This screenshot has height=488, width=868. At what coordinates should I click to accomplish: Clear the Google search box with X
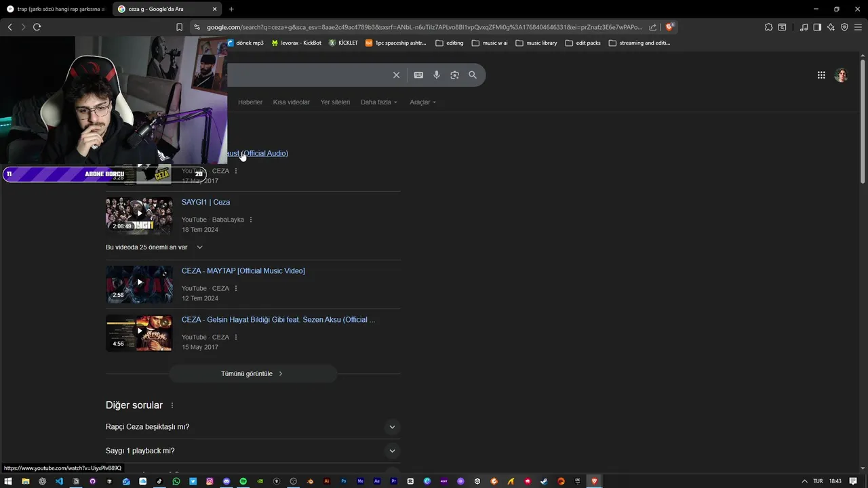click(x=396, y=75)
